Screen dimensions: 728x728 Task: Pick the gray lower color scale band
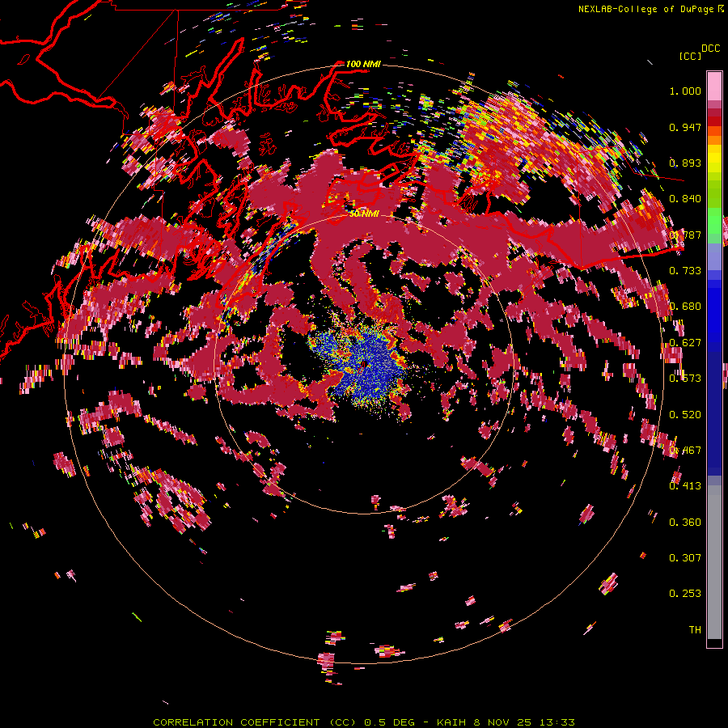tap(714, 562)
